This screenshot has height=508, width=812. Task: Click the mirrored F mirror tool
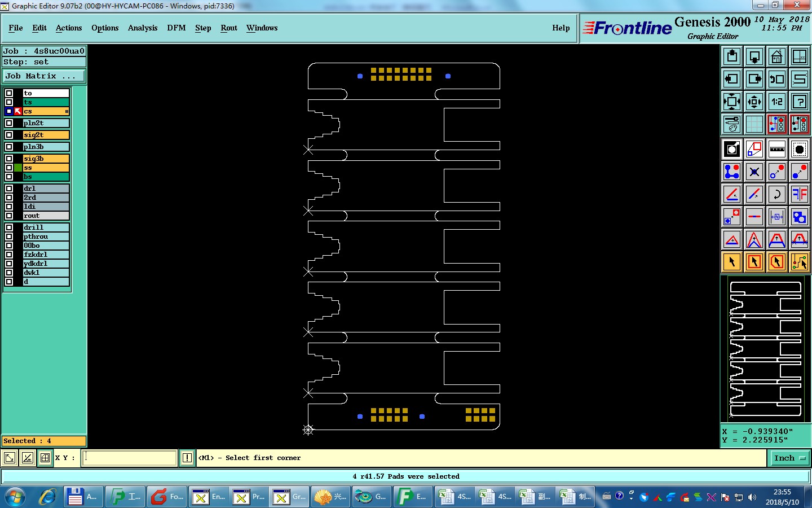(800, 194)
